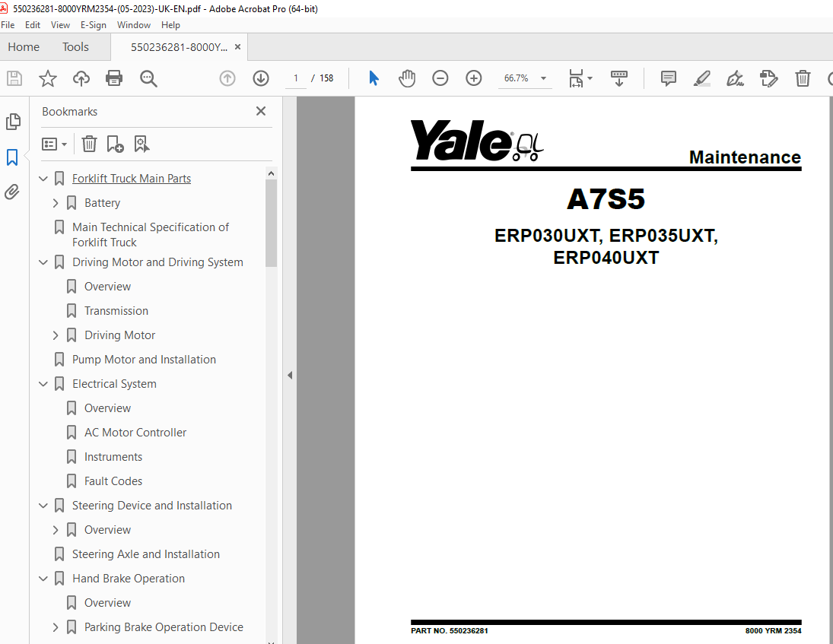Open Attachments paperclip panel

click(x=12, y=192)
